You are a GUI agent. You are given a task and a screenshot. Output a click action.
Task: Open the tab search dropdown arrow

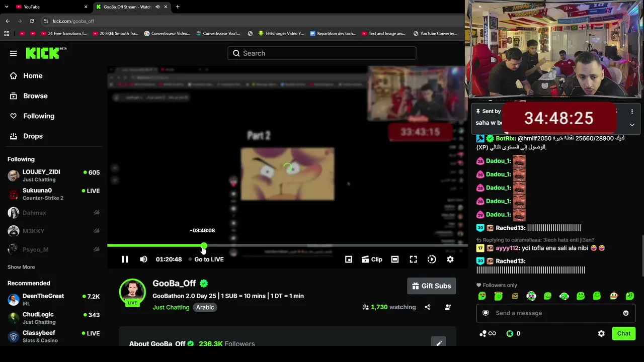point(7,7)
